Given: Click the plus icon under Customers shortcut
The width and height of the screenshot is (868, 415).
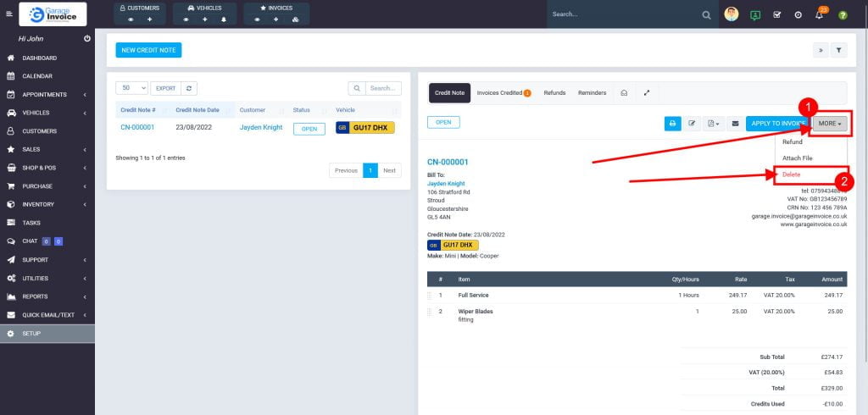Looking at the screenshot, I should 150,19.
